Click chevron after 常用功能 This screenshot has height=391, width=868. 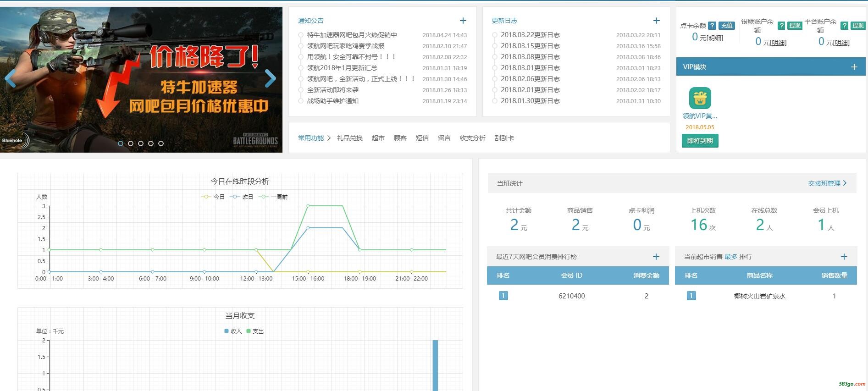pos(329,138)
